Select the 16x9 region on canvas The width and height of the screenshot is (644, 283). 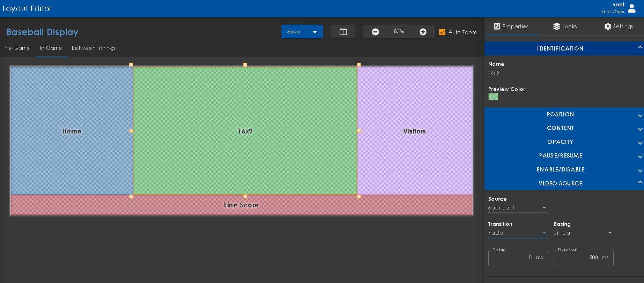[x=245, y=131]
